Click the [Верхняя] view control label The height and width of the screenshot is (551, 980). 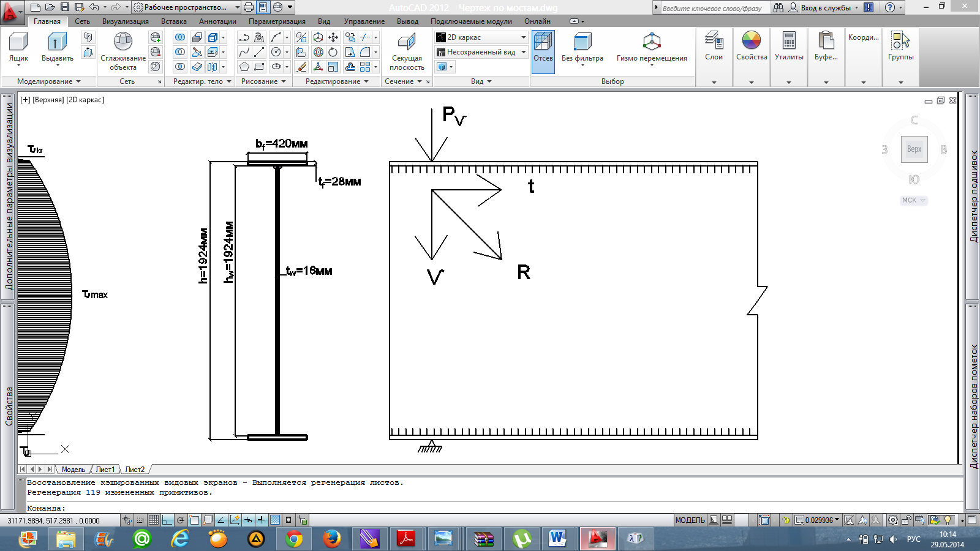(48, 100)
